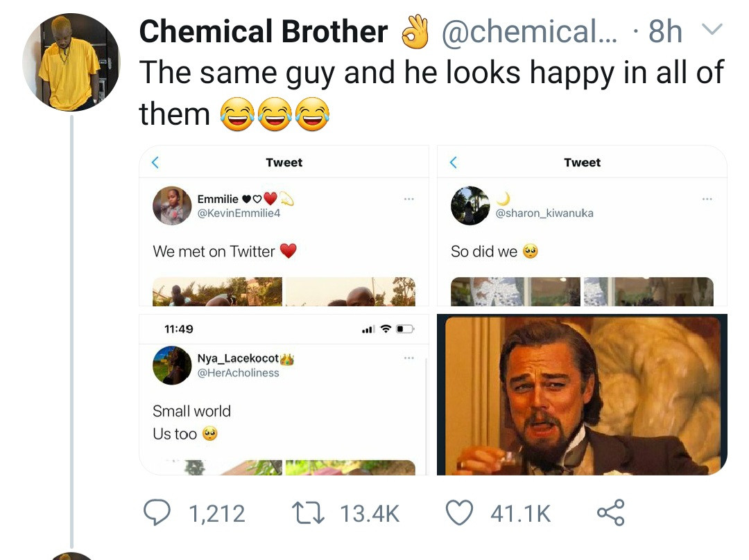Tap the share icon
Screen dimensions: 749x560
pyautogui.click(x=610, y=512)
